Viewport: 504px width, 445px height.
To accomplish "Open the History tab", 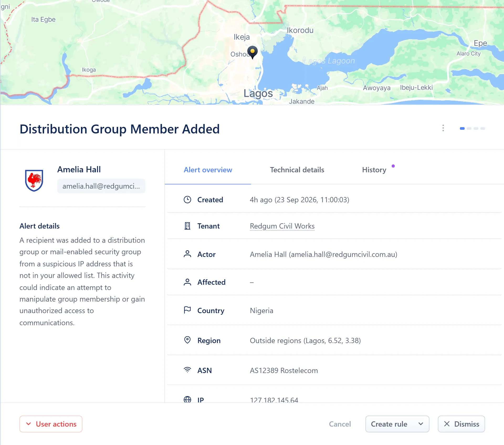I will coord(374,170).
